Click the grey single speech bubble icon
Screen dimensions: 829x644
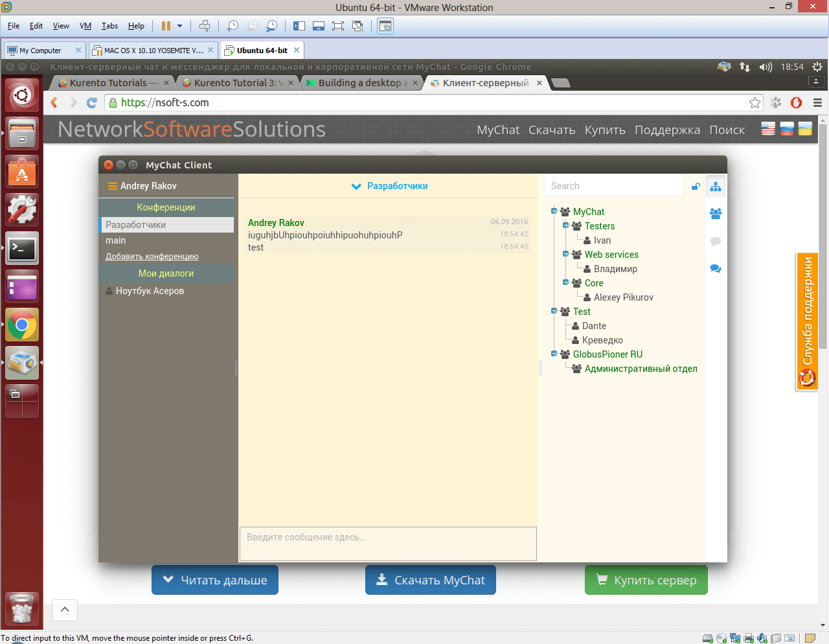pos(716,241)
